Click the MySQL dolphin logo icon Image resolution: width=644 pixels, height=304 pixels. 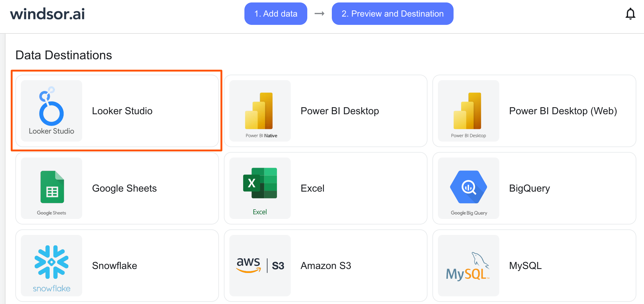pyautogui.click(x=469, y=266)
